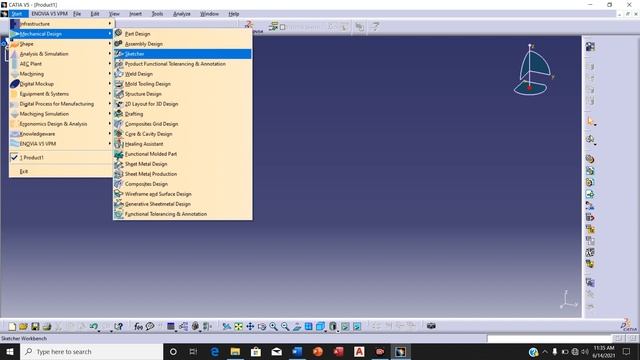Launch the Sketcher workbench
Screen dimensions: 640x360
click(182, 54)
